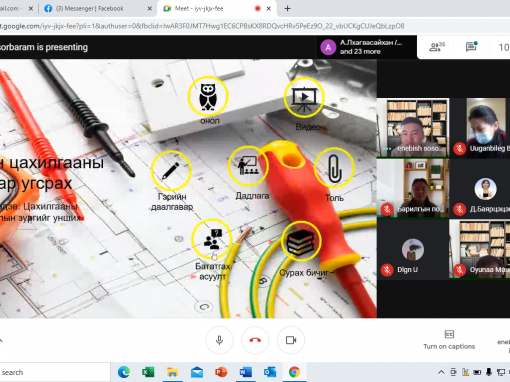Click the 'and 23 more' presenter label
Viewport: 510px width, 382px height.
click(x=360, y=52)
